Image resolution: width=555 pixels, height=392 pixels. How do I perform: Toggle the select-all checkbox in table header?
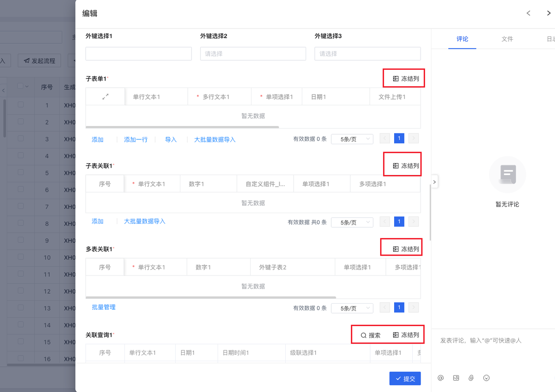tap(20, 86)
